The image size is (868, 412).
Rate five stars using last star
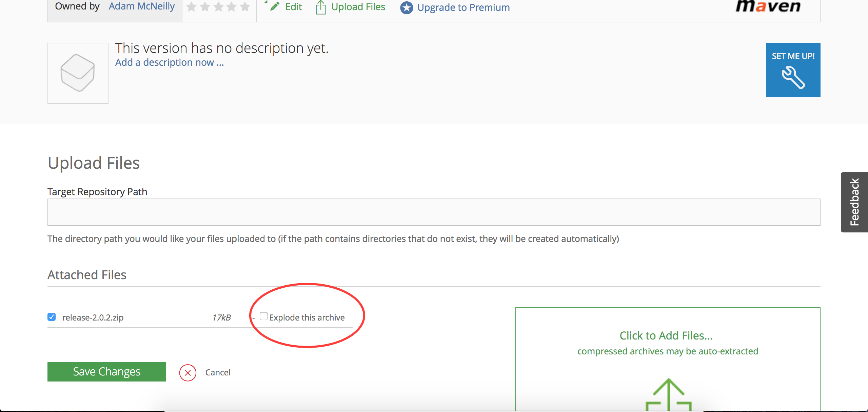(245, 7)
